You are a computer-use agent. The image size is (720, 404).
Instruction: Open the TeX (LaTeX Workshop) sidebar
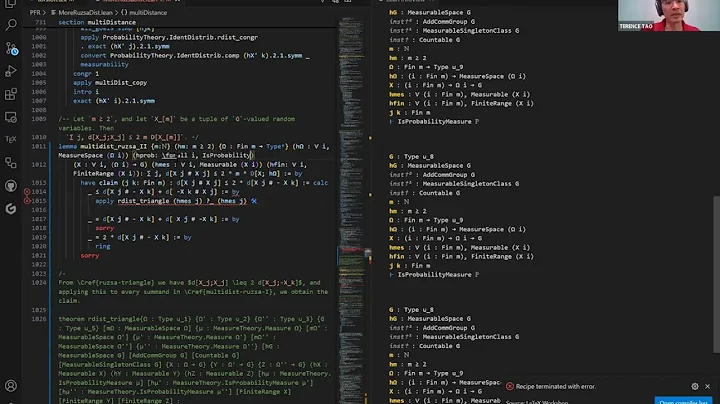[x=11, y=140]
